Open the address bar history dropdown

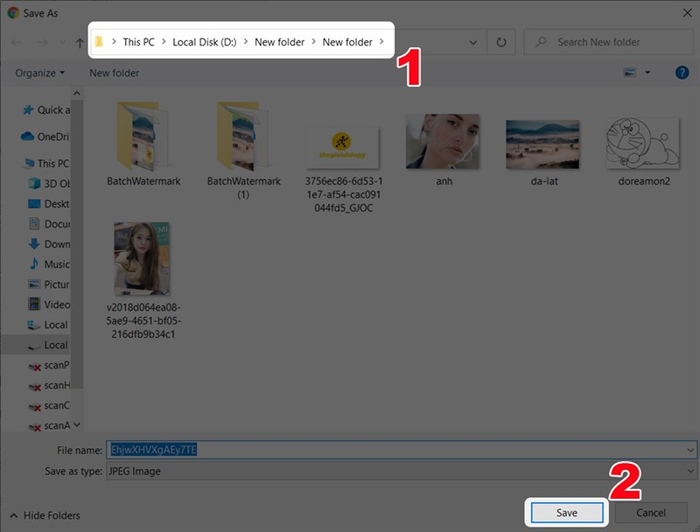pyautogui.click(x=473, y=43)
